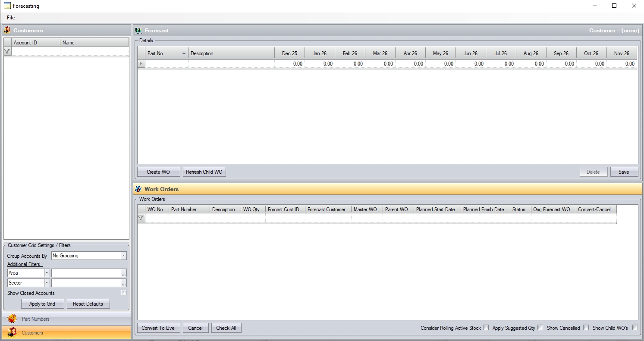Image resolution: width=644 pixels, height=341 pixels.
Task: Click the Part Number column header in Work Orders
Action: click(189, 210)
